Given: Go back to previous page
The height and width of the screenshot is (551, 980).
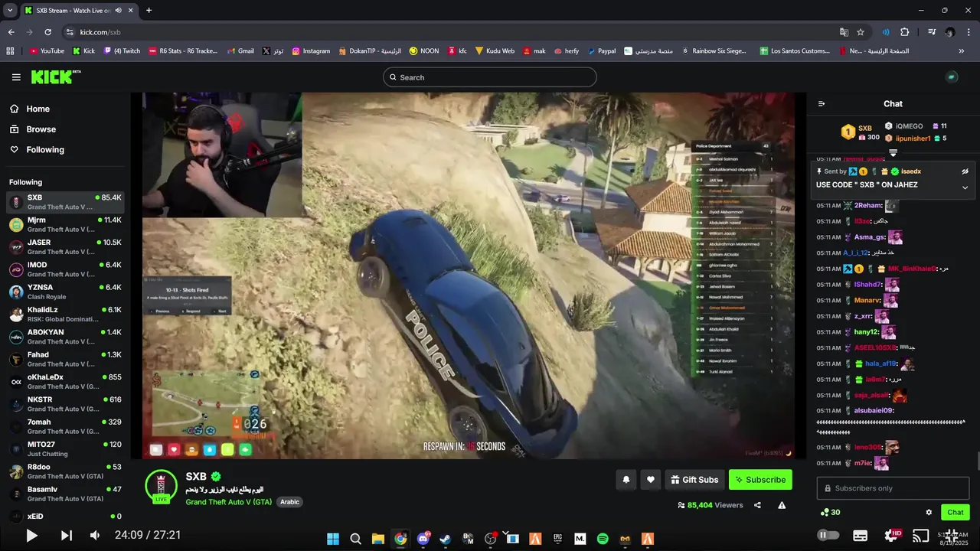Looking at the screenshot, I should click(x=11, y=32).
